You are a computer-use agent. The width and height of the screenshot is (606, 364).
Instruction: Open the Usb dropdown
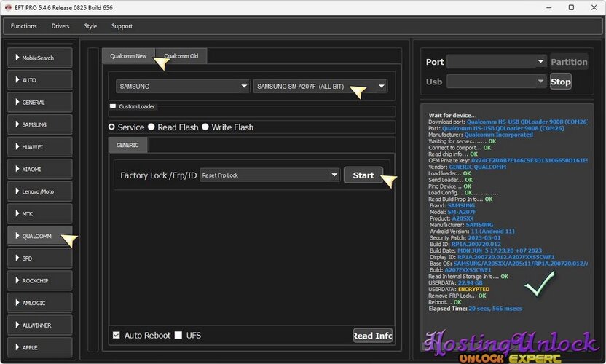pos(496,82)
